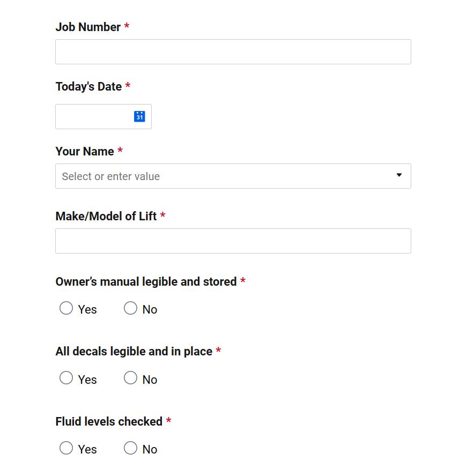Click the Your Name field label

click(85, 152)
